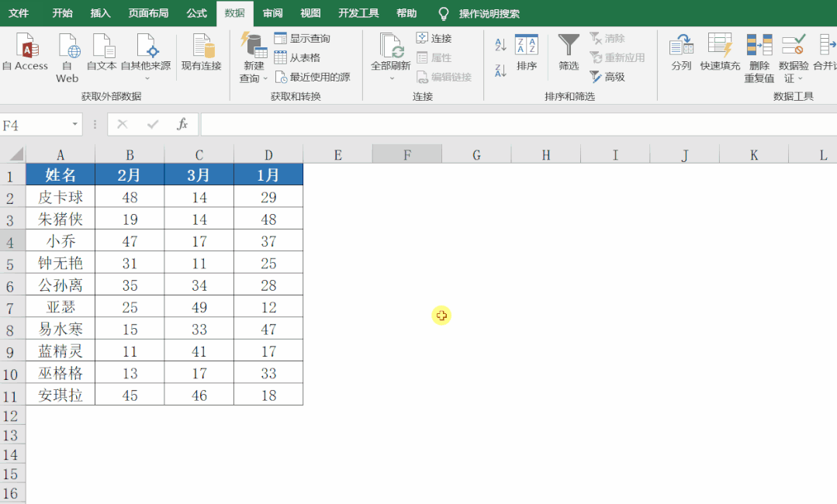The image size is (837, 504).
Task: Click Text to Columns (分列)
Action: [x=681, y=52]
